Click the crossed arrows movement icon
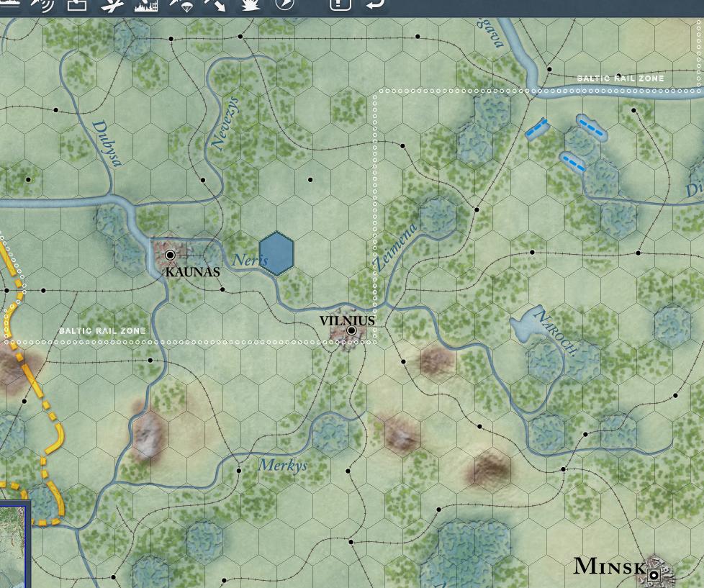 tap(215, 4)
